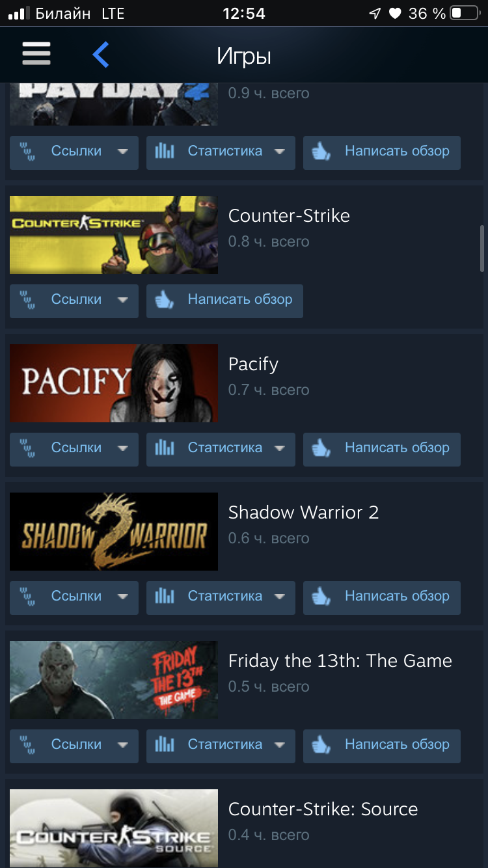Click statistics bars icon under Payday 2

click(165, 152)
